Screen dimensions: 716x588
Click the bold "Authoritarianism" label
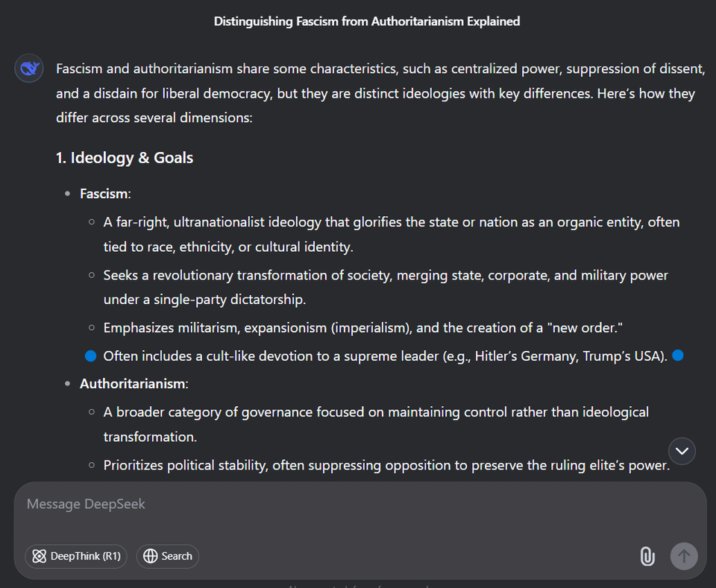click(132, 384)
